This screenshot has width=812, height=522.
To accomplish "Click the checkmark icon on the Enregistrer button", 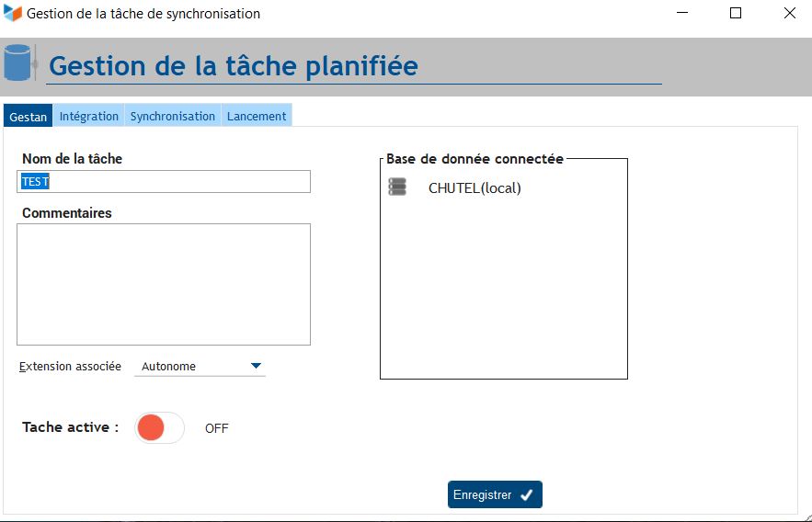I will (526, 495).
